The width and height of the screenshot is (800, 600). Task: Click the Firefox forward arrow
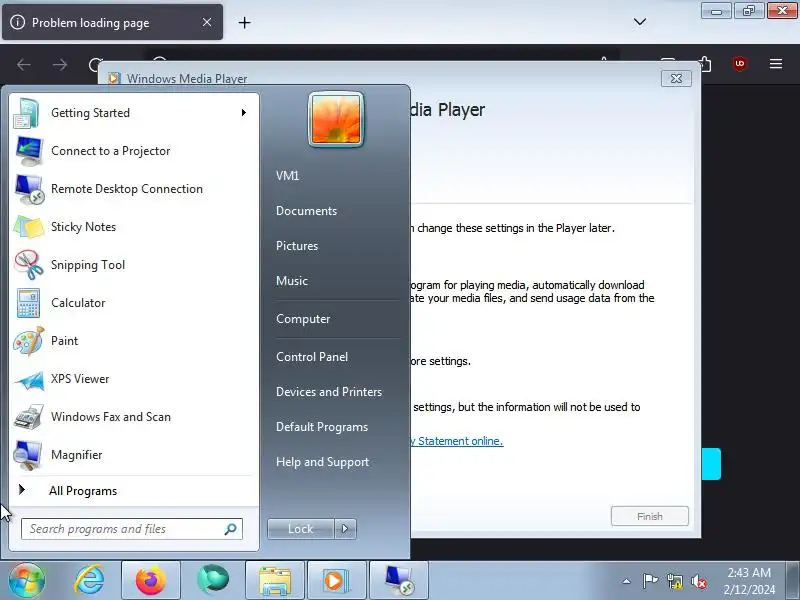click(60, 65)
